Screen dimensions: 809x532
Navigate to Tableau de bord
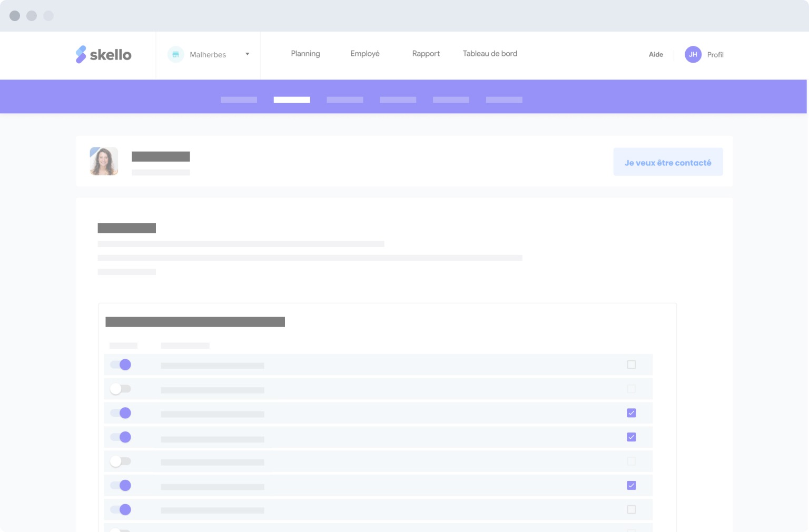[490, 54]
